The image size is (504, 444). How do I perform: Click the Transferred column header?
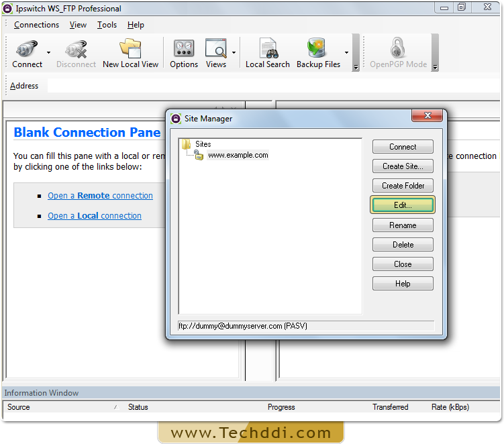click(390, 407)
